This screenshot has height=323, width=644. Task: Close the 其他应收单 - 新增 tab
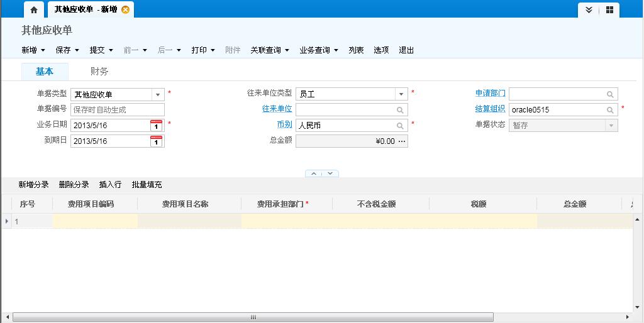tap(125, 9)
